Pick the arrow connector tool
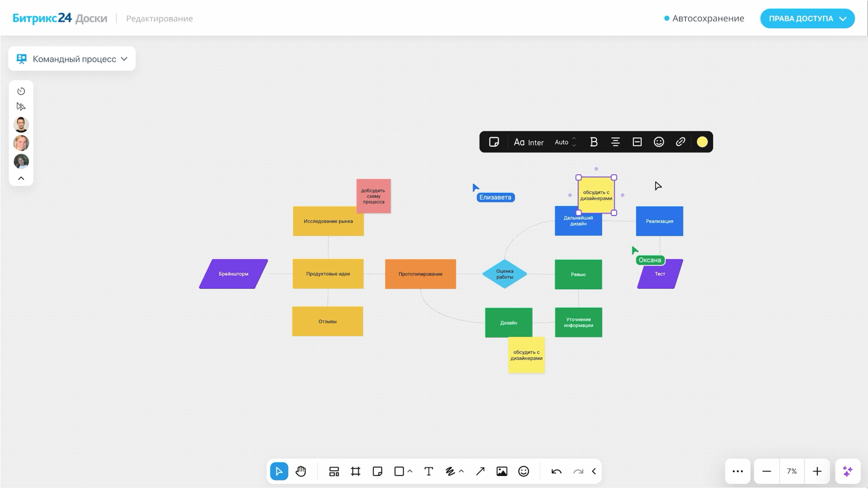Screen dimensions: 868x489 [x=480, y=471]
